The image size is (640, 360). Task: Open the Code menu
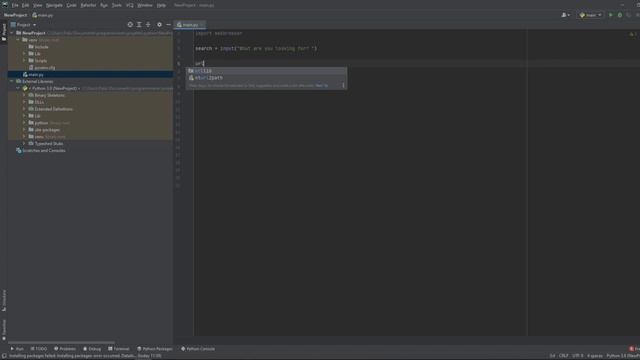tap(71, 5)
